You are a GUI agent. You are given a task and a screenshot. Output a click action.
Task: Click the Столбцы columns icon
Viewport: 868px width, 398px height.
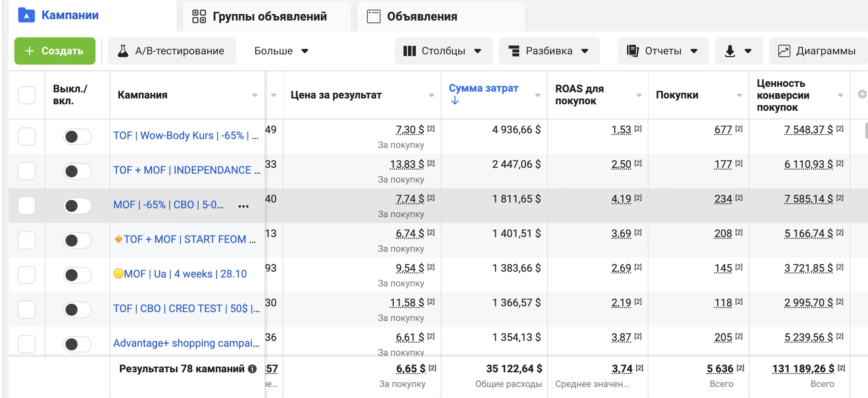(x=409, y=51)
